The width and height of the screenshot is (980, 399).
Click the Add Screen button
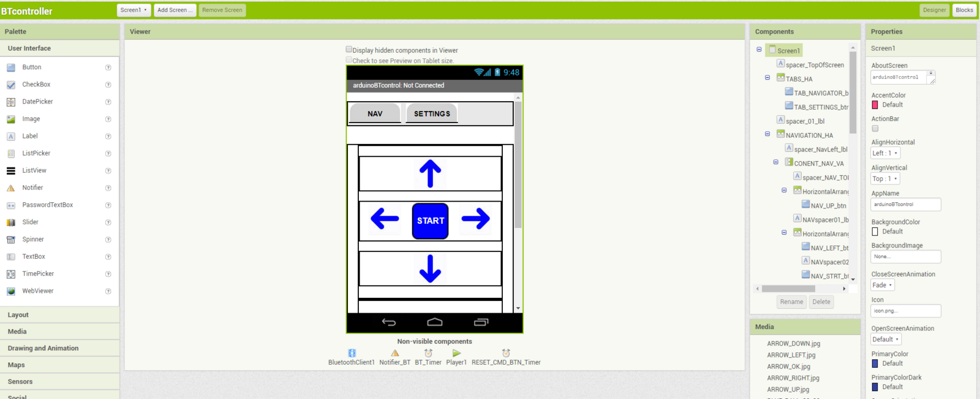pyautogui.click(x=175, y=10)
